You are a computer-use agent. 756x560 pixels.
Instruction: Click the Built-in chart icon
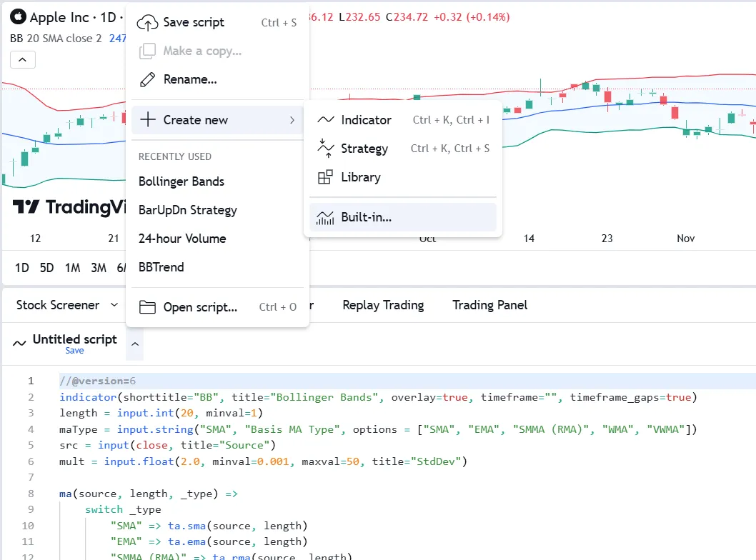[x=326, y=217]
